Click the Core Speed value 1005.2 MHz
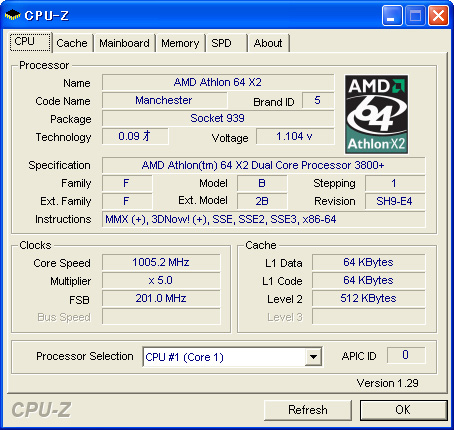The image size is (454, 430). (x=161, y=262)
